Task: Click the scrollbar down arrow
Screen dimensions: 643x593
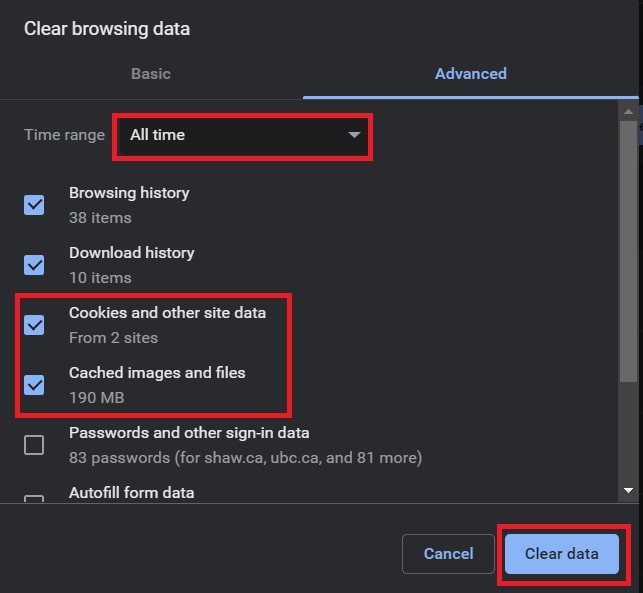Action: click(628, 490)
